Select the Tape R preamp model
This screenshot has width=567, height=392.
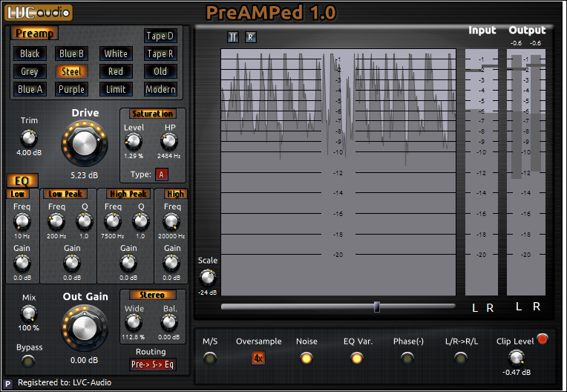[160, 53]
